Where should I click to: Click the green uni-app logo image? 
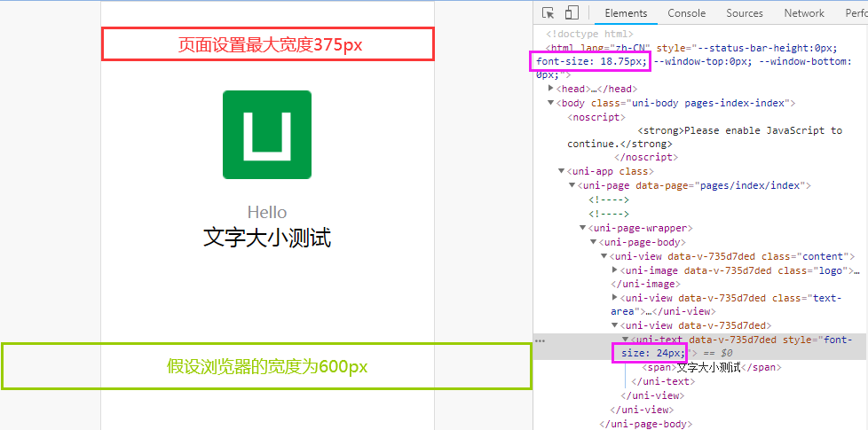[x=267, y=135]
